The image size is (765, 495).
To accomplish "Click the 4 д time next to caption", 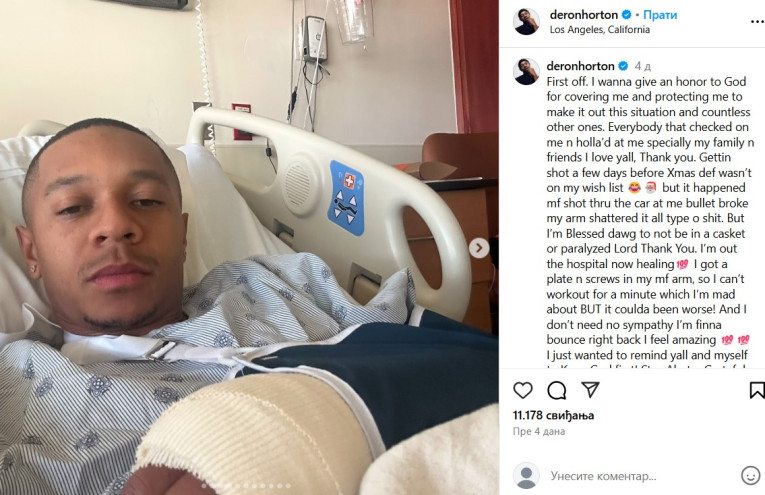I will [x=642, y=66].
